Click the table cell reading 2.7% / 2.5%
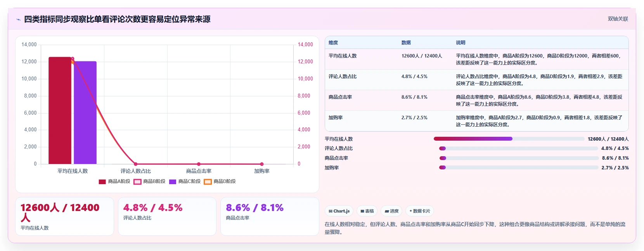Screen dimensions: 644x251 (x=414, y=118)
